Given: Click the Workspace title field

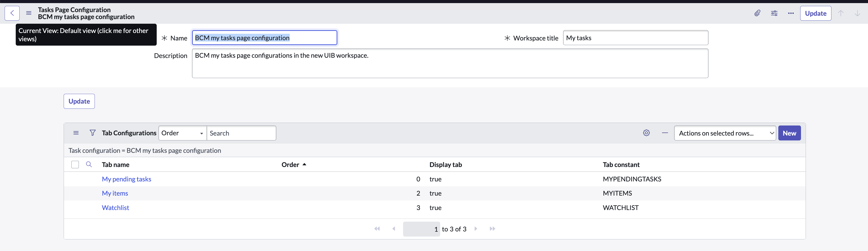Looking at the screenshot, I should pyautogui.click(x=636, y=38).
